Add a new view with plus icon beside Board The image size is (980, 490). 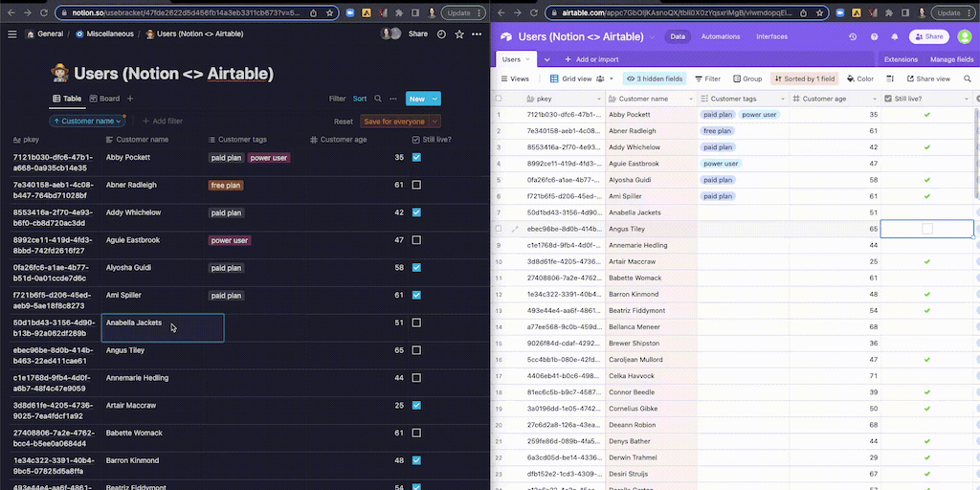pos(130,99)
